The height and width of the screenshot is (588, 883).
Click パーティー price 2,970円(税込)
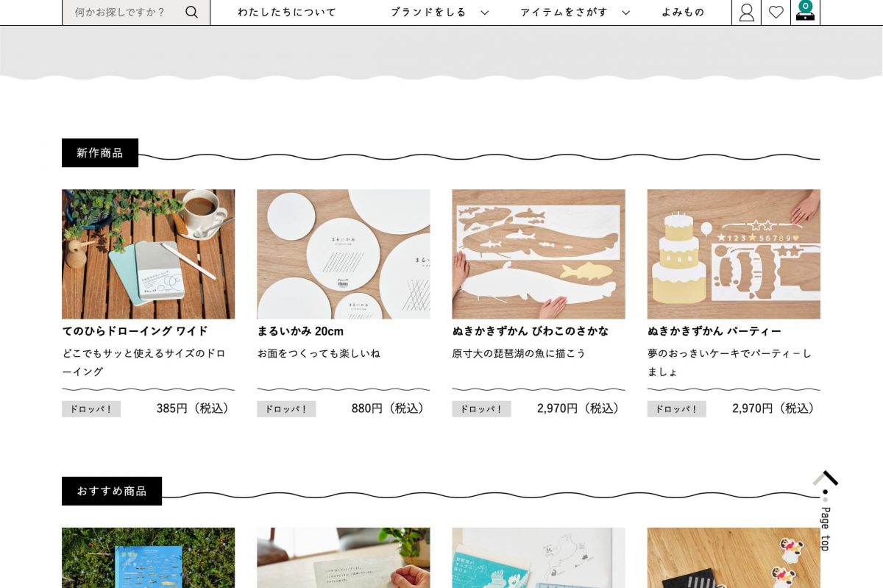coord(776,408)
